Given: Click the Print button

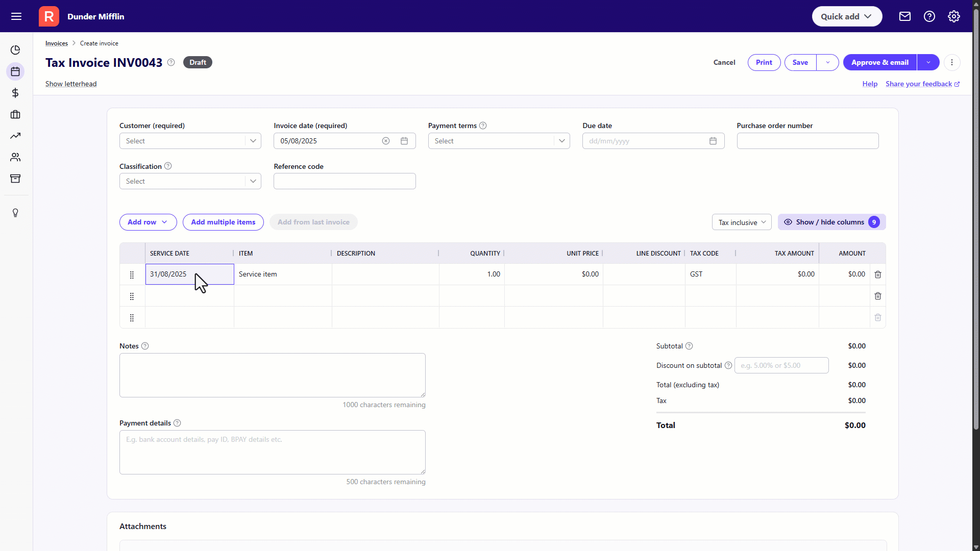Looking at the screenshot, I should pos(764,62).
